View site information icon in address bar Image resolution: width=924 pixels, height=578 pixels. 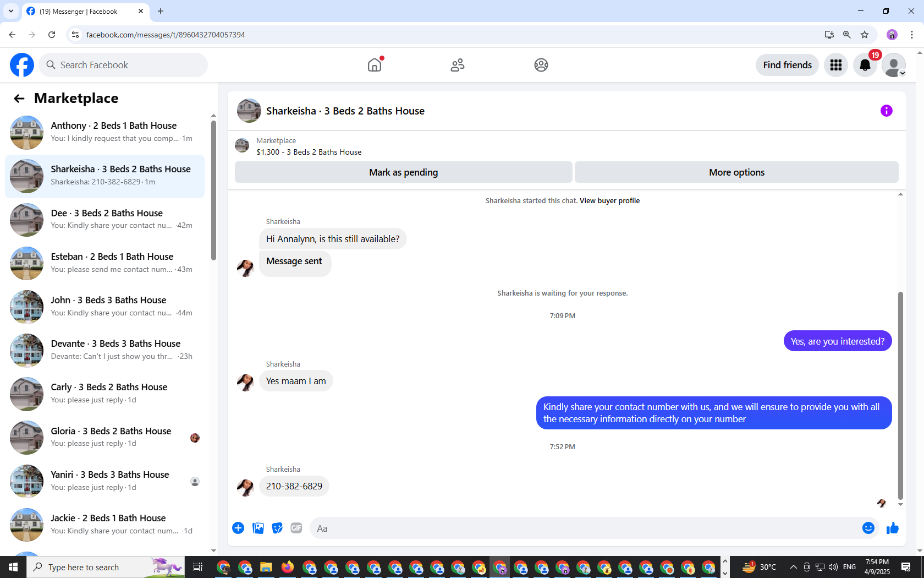(x=75, y=35)
